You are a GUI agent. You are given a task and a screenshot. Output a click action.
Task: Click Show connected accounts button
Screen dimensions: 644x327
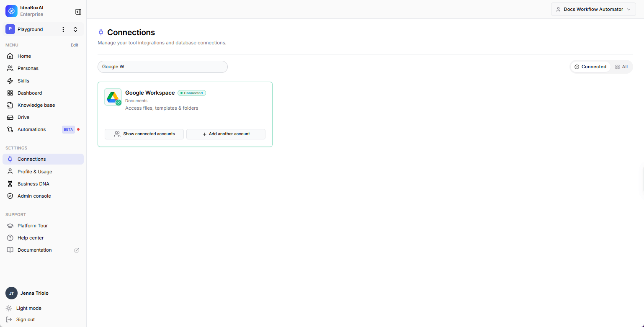pos(144,134)
